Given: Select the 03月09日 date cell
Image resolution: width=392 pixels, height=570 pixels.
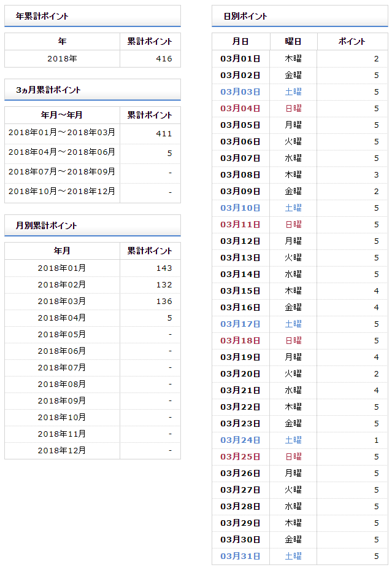Looking at the screenshot, I should click(x=240, y=192).
